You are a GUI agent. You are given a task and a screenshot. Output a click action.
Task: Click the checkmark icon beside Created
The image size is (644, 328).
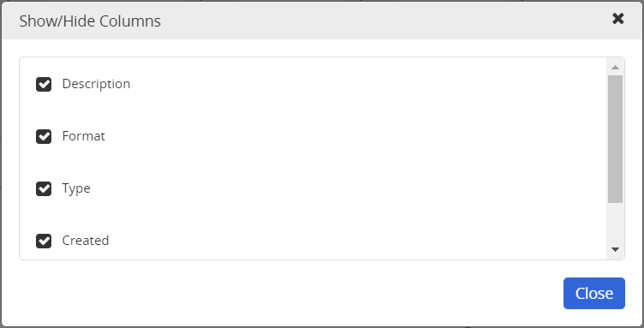(x=44, y=241)
